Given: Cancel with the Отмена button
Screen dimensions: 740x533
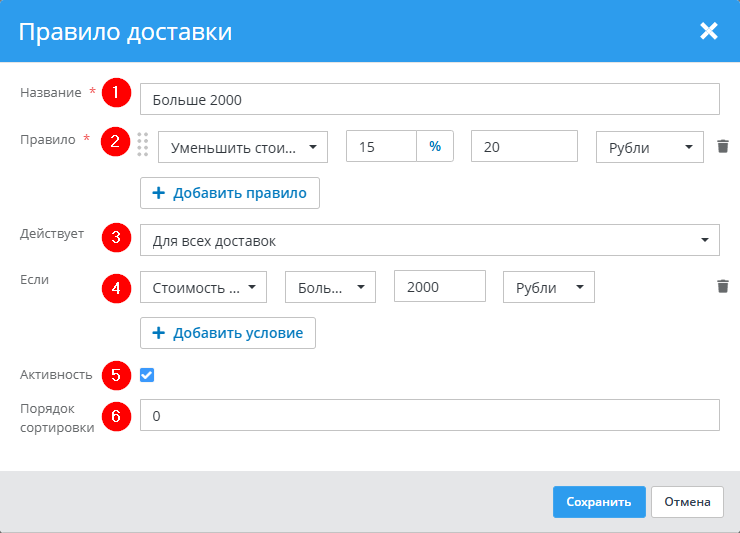Looking at the screenshot, I should (687, 502).
